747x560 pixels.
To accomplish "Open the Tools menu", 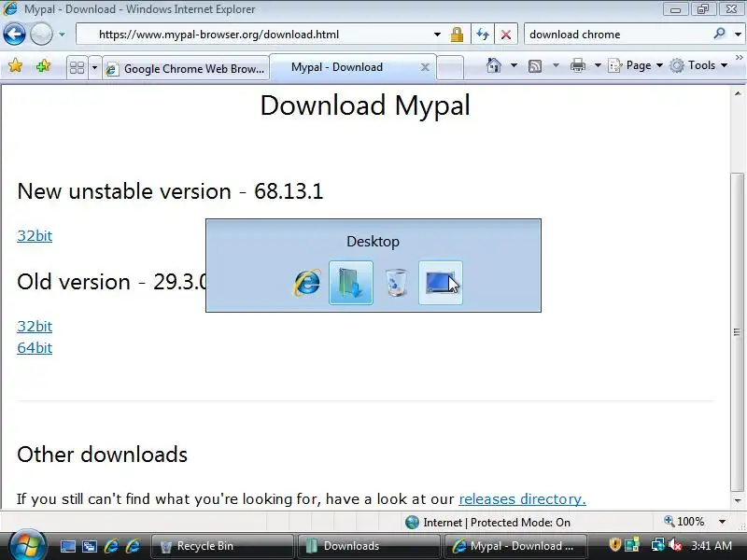I will tap(698, 65).
